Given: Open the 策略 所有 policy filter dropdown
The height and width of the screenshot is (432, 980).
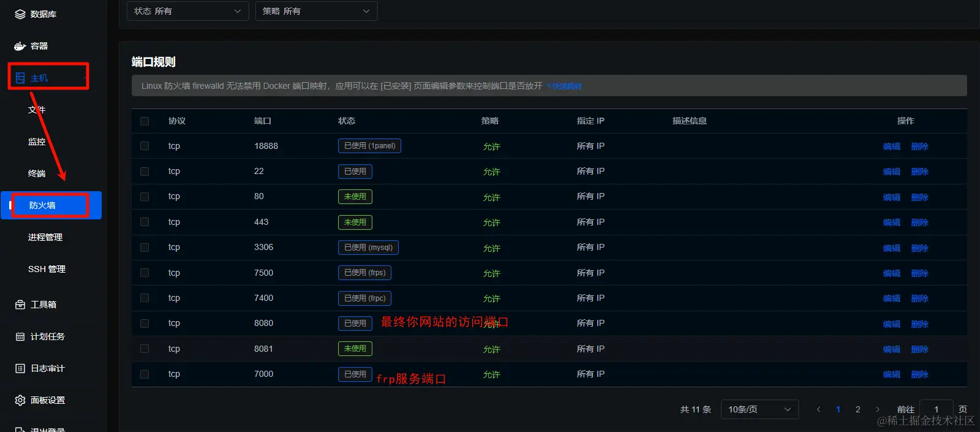Looking at the screenshot, I should (316, 11).
